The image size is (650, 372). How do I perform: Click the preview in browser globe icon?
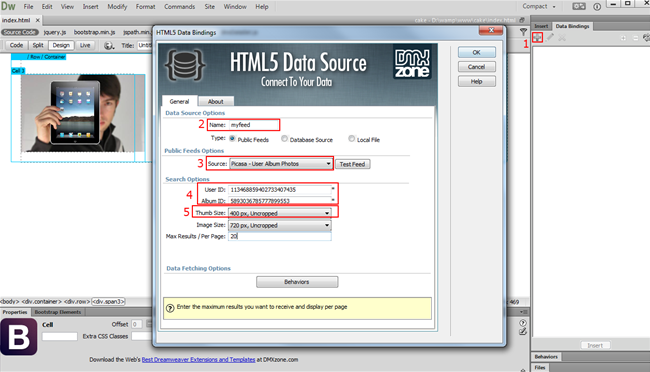click(x=109, y=45)
